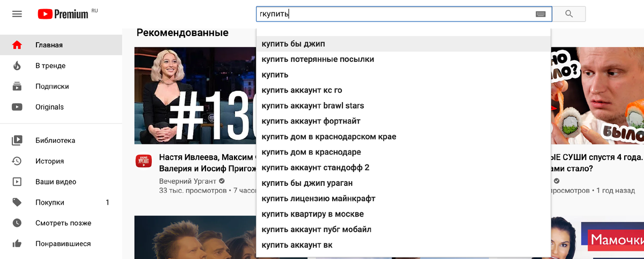Select suggestion купить аккаунт кс го
Screen dimensions: 644x259
click(x=404, y=90)
